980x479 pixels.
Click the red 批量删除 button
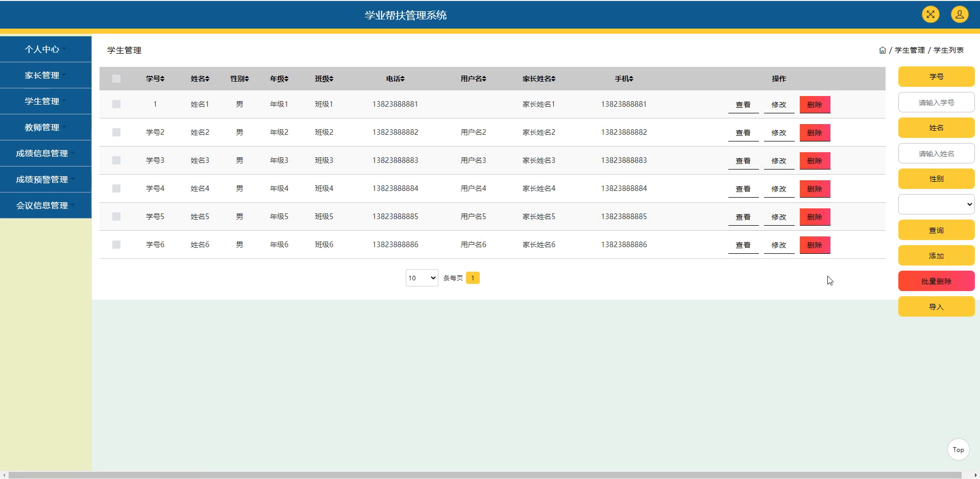pyautogui.click(x=936, y=281)
